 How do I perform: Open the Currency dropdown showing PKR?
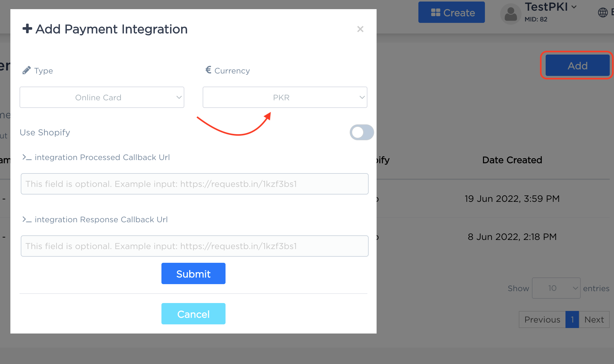click(285, 97)
